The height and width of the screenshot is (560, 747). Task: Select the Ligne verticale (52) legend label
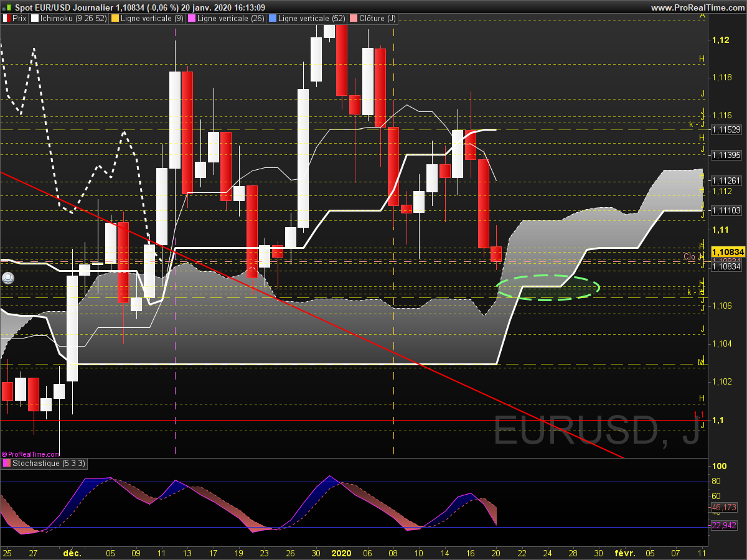[312, 19]
